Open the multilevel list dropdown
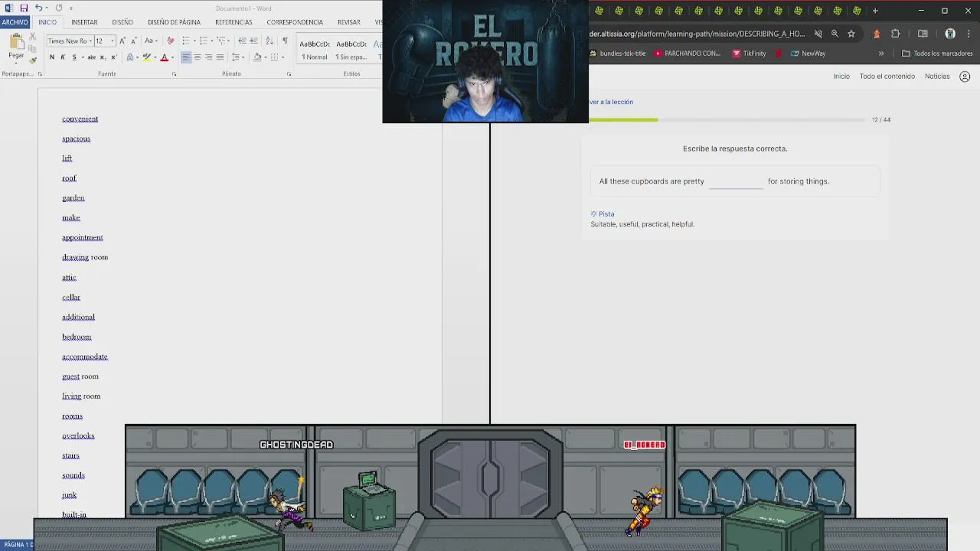The width and height of the screenshot is (980, 551). 228,41
